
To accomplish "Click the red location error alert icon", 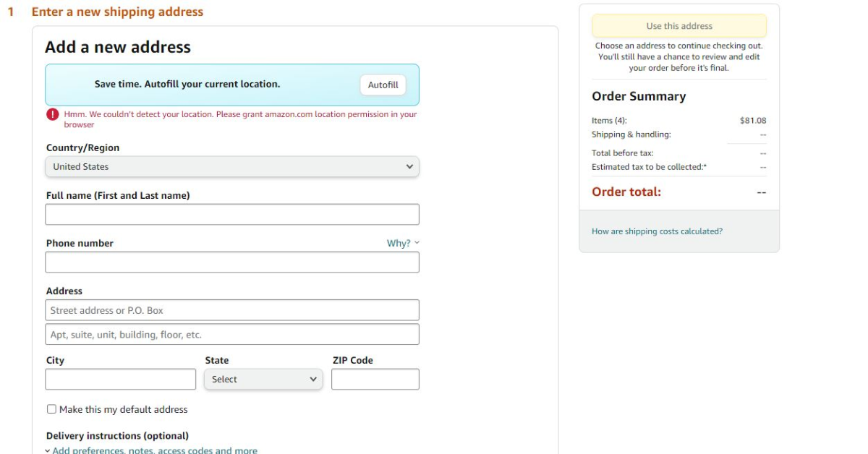I will click(x=53, y=114).
